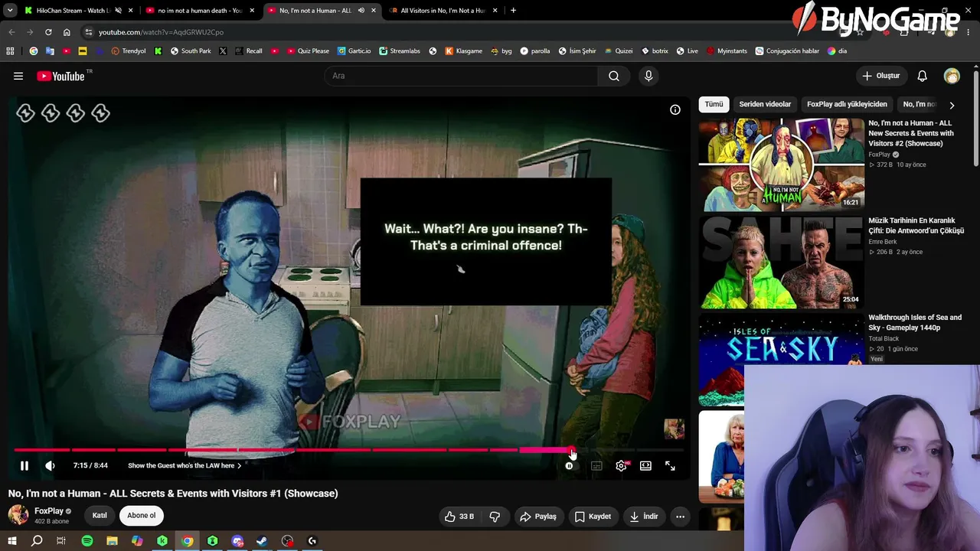Reload the page

48,32
